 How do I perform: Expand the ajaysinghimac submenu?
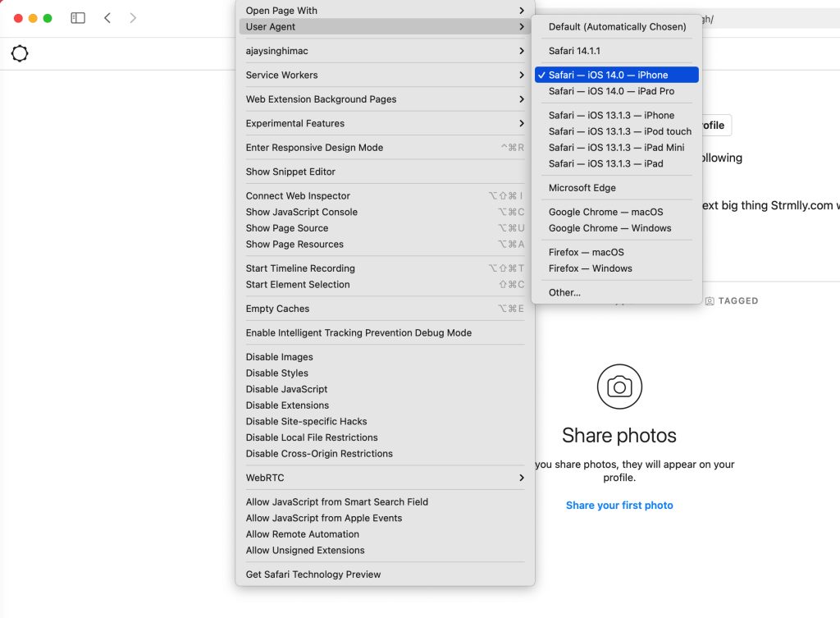pyautogui.click(x=385, y=51)
